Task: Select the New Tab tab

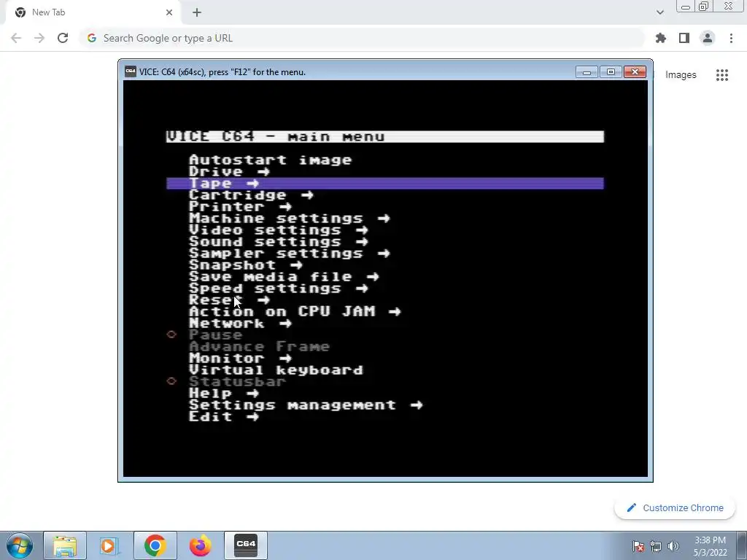Action: [93, 12]
